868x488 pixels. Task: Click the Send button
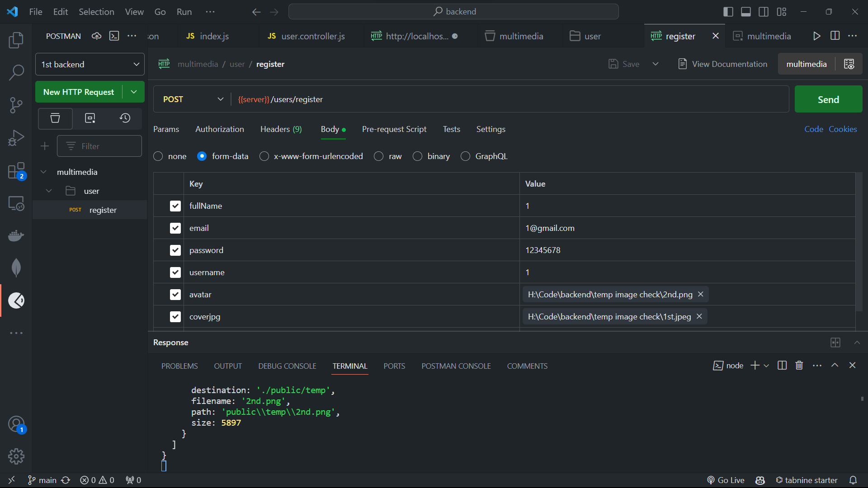click(828, 99)
